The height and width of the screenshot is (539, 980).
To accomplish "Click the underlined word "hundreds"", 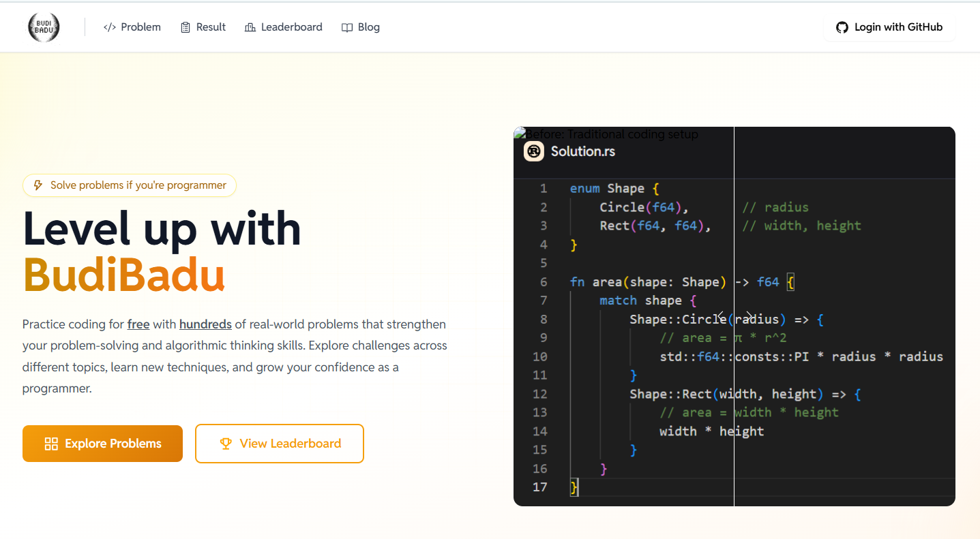I will [205, 324].
